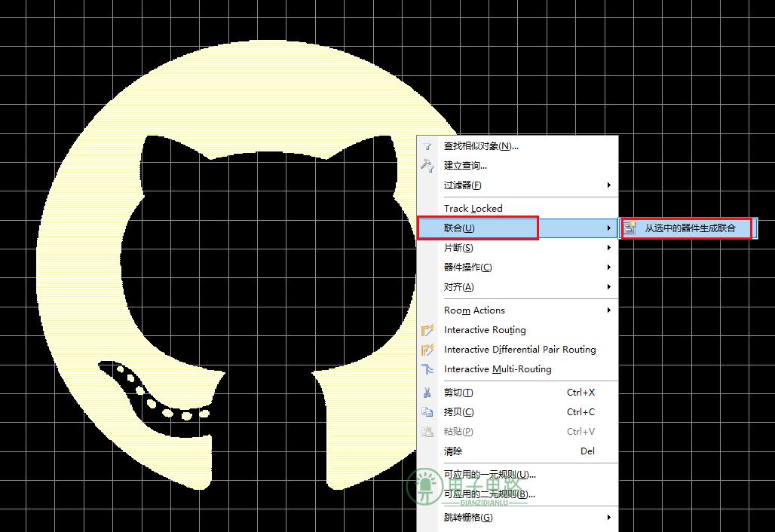Click the Interactive Routing icon
The image size is (775, 532).
[x=427, y=330]
